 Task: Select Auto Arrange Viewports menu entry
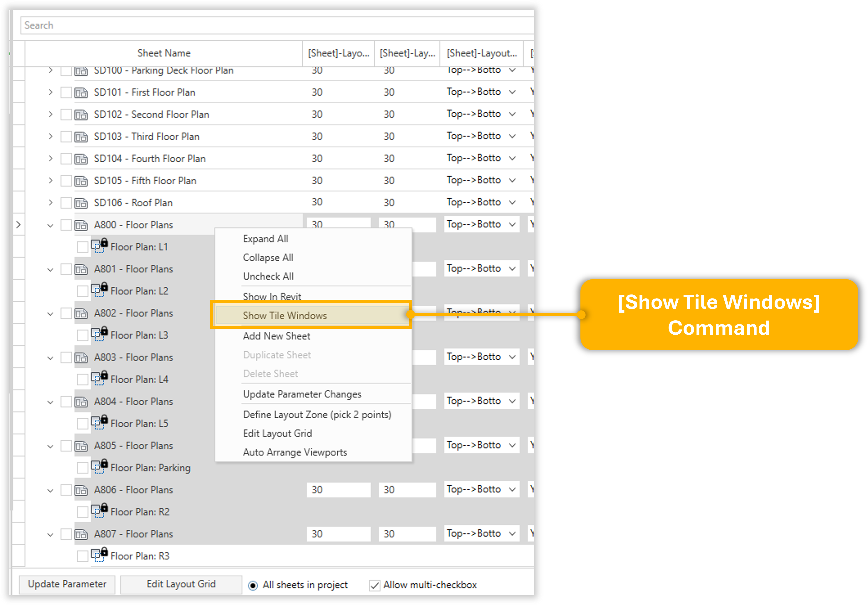(295, 452)
